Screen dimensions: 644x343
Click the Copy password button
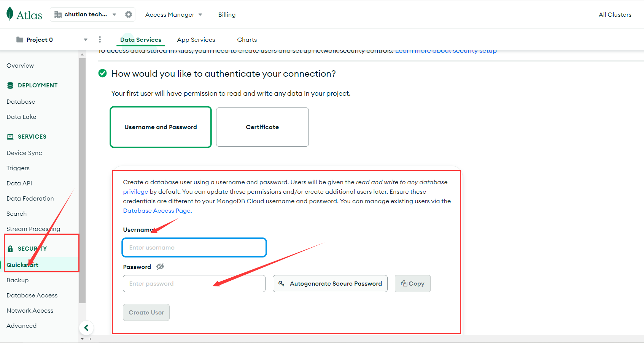click(x=412, y=284)
